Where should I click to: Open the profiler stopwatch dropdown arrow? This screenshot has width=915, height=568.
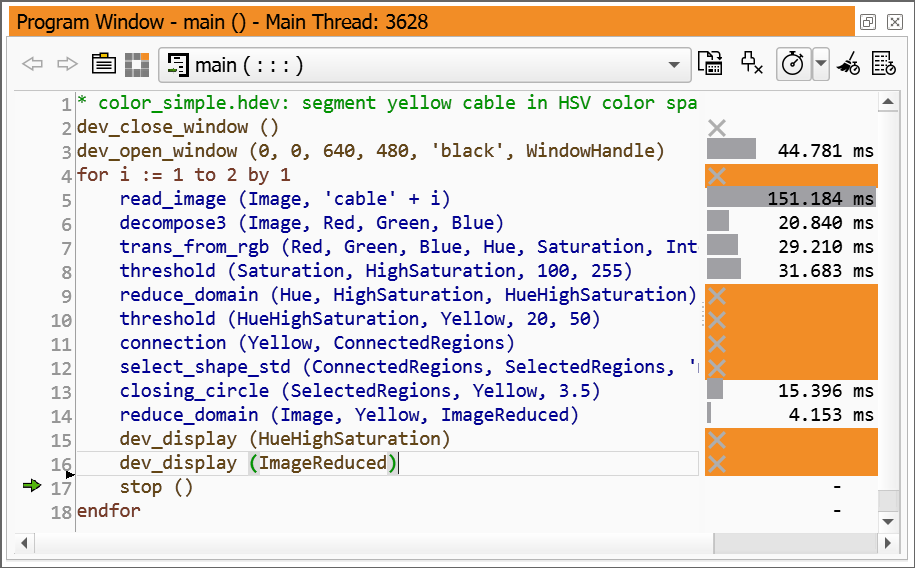coord(821,65)
